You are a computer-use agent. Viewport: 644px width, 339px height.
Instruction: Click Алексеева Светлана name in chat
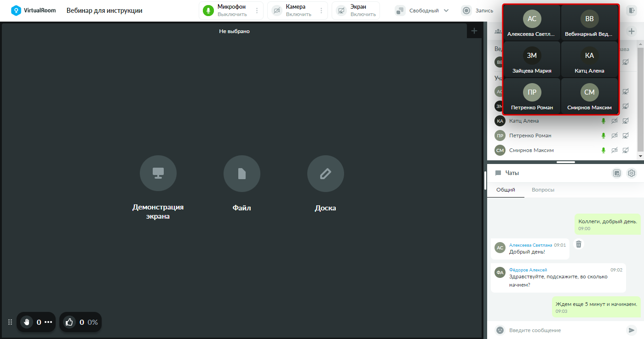[x=530, y=245]
